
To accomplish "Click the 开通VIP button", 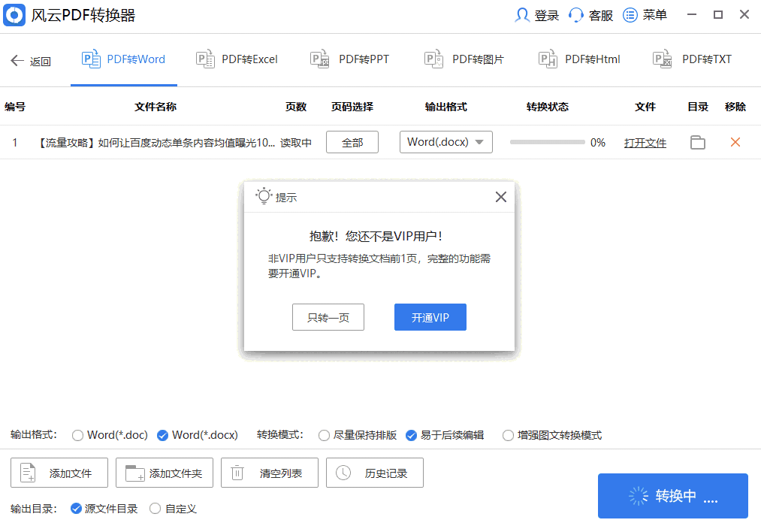I will tap(430, 317).
